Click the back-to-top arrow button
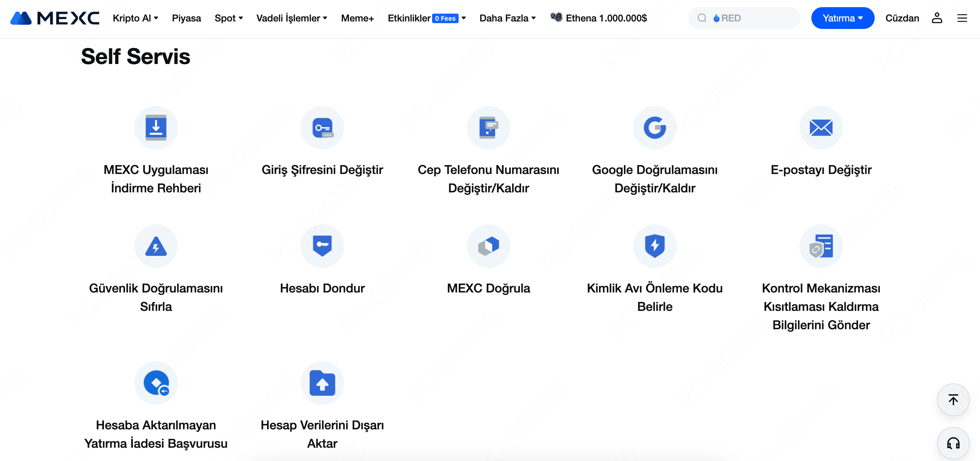 (x=953, y=400)
